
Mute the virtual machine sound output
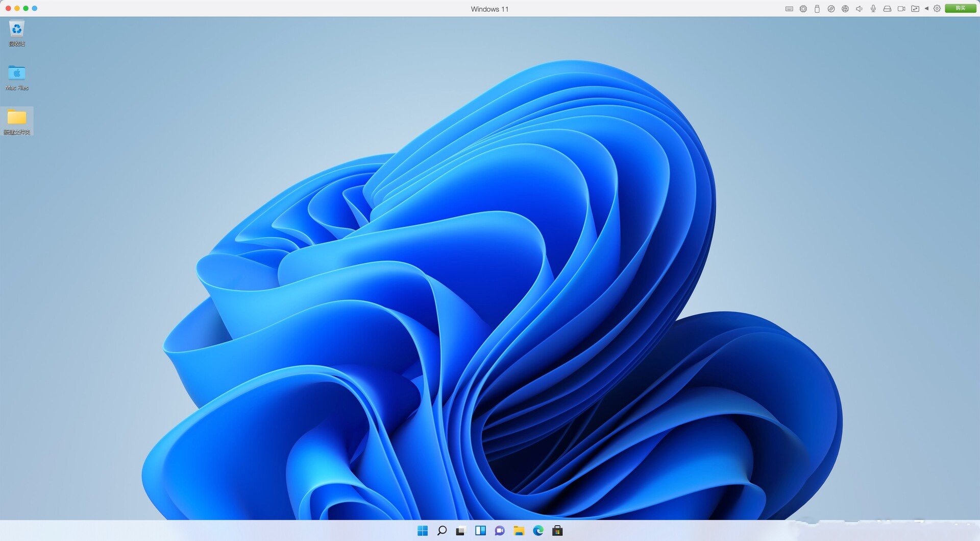click(x=859, y=9)
